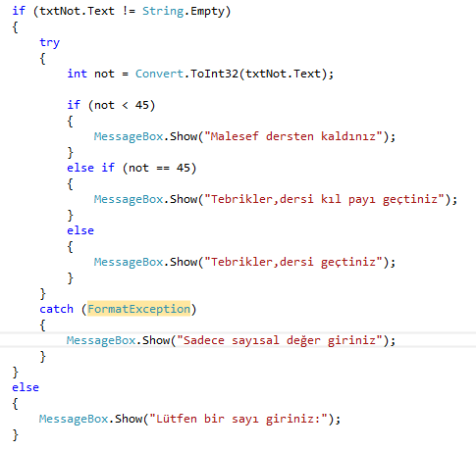This screenshot has height=451, width=476.
Task: Click string "Tebrikler,dersi geçtiniz"
Action: (x=293, y=262)
